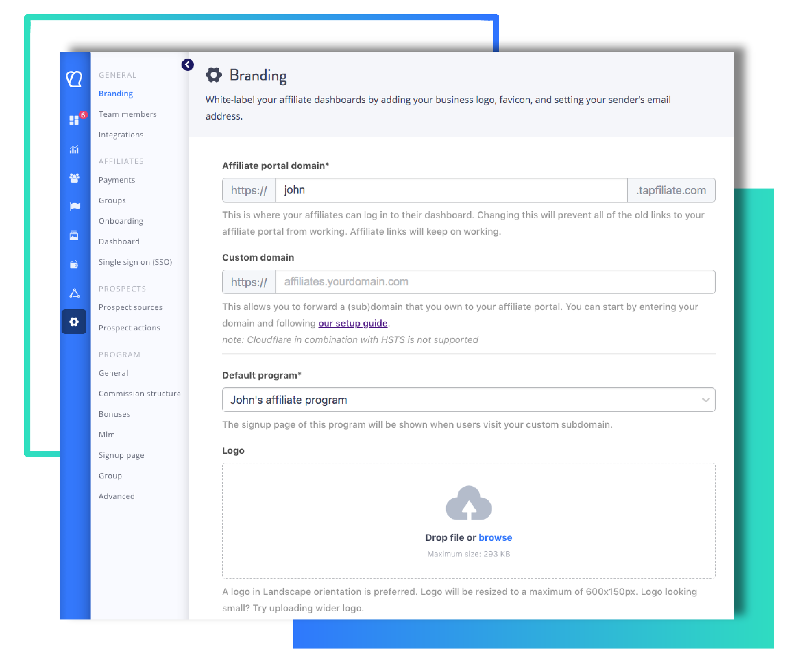Open the dashboard grid icon with badge
The image size is (794, 672).
tap(74, 120)
